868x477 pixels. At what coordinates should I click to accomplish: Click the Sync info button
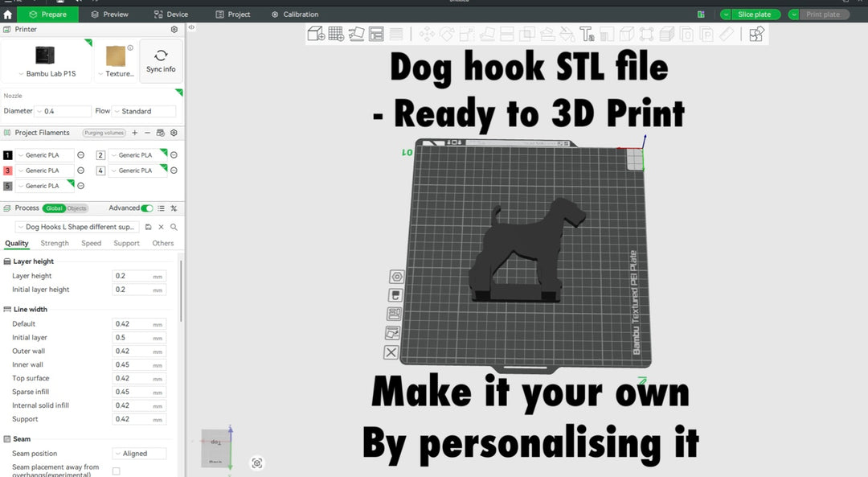[x=161, y=61]
